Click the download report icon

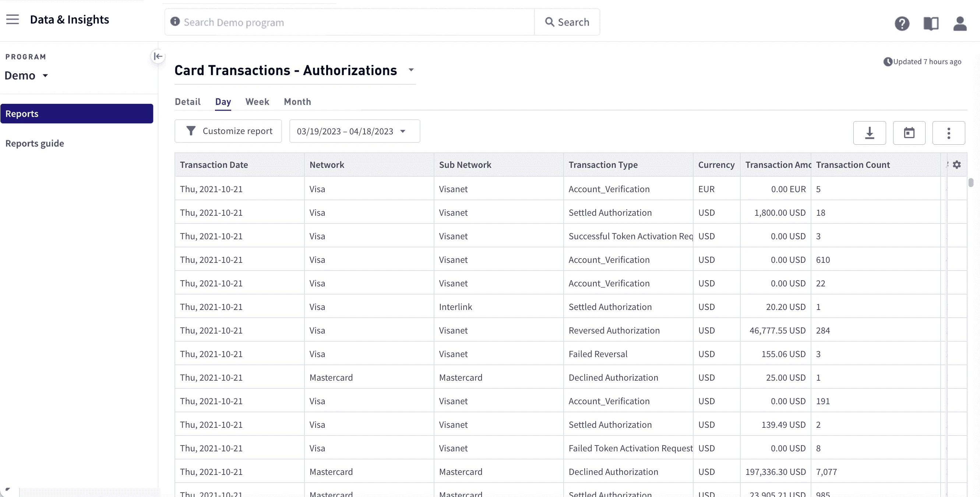869,133
